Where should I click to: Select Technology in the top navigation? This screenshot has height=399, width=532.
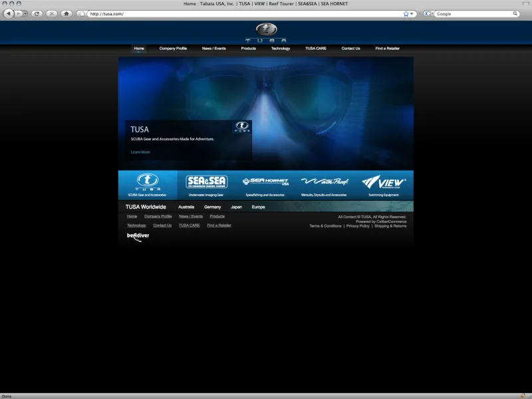(x=280, y=49)
